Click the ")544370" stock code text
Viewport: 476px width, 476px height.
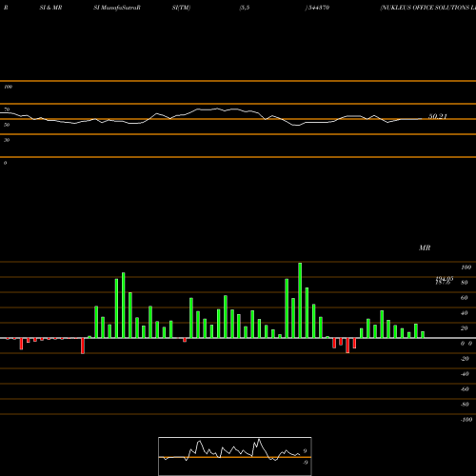tap(317, 8)
